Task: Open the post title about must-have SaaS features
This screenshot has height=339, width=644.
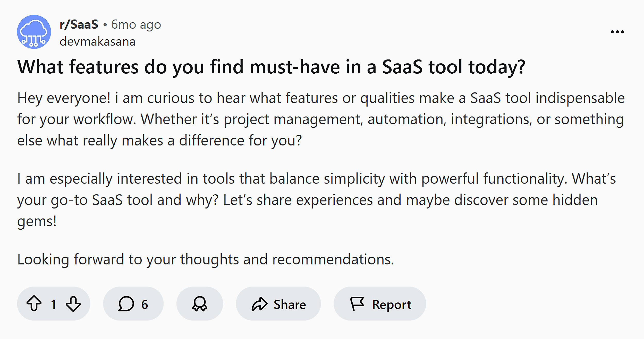Action: (270, 67)
